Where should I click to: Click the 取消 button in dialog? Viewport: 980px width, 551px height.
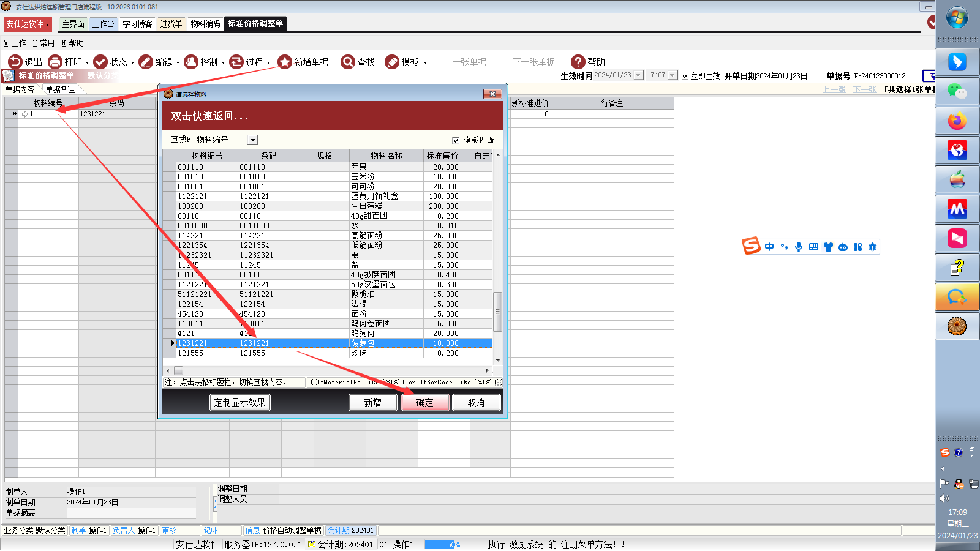click(476, 402)
